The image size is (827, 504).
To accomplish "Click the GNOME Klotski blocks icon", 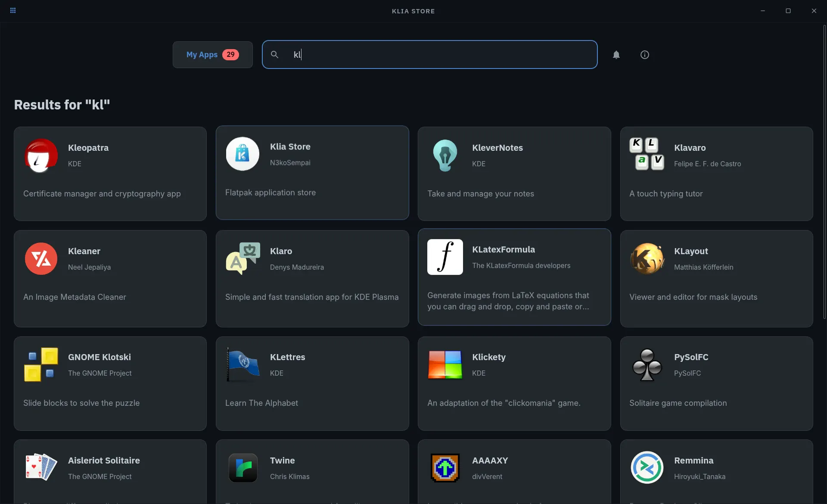I will [x=41, y=364].
